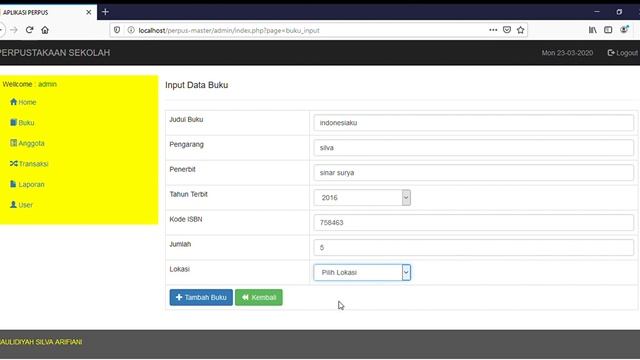Open Buku menu item
Viewport: 640px width, 360px height.
pos(22,122)
